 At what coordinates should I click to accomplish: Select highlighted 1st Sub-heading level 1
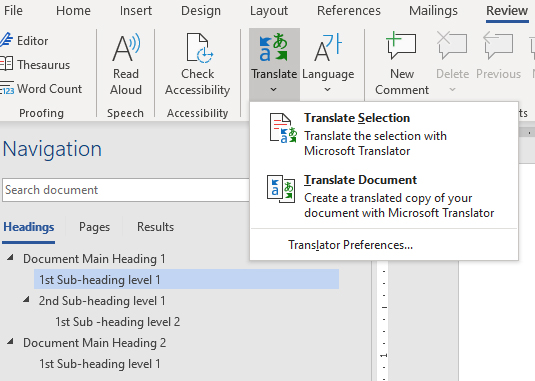(186, 279)
